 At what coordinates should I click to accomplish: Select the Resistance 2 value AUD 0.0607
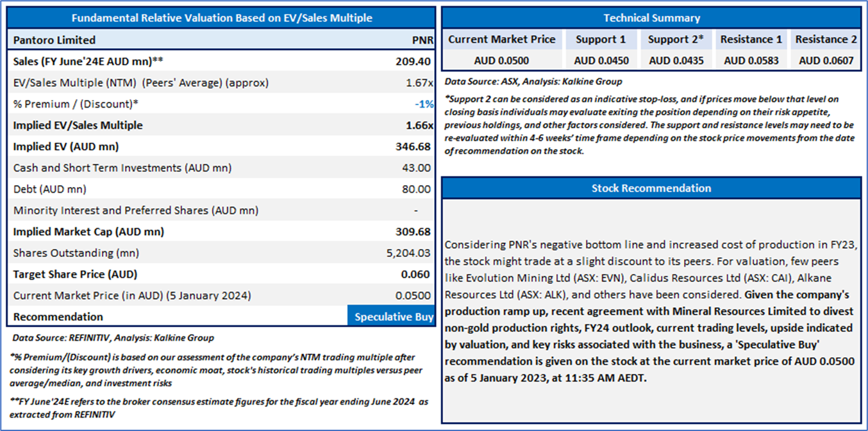pos(826,61)
